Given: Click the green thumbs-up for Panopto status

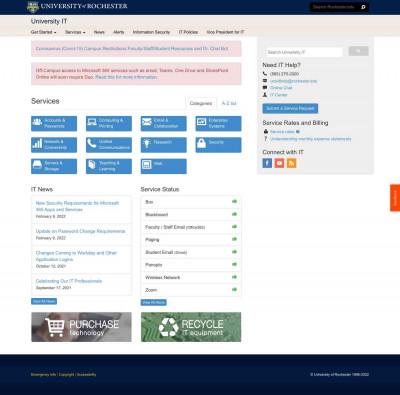Looking at the screenshot, I should point(234,264).
